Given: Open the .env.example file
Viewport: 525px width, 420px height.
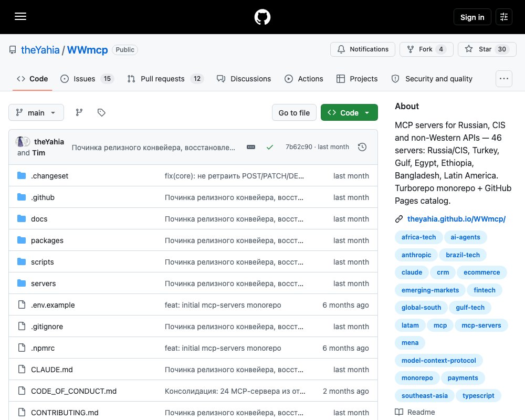Looking at the screenshot, I should point(53,305).
